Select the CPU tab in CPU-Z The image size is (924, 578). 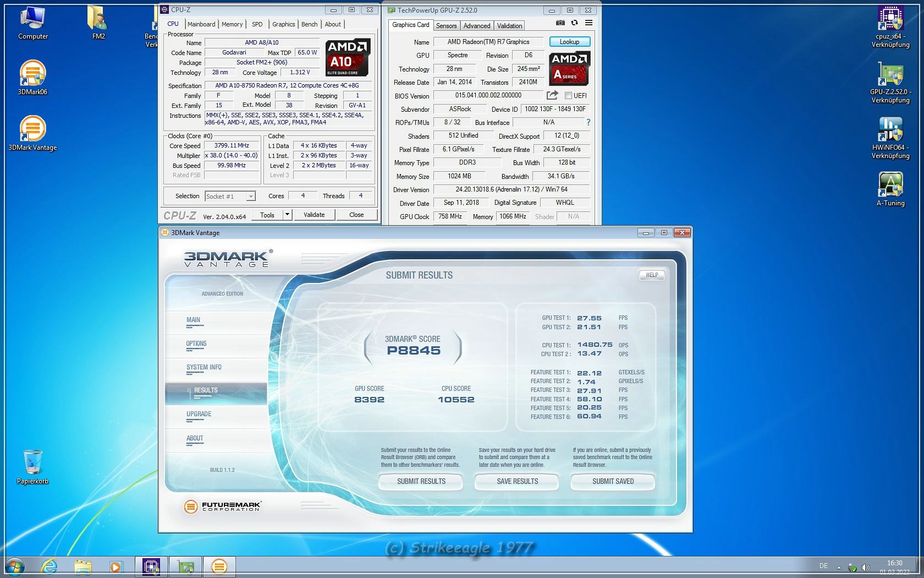point(173,24)
